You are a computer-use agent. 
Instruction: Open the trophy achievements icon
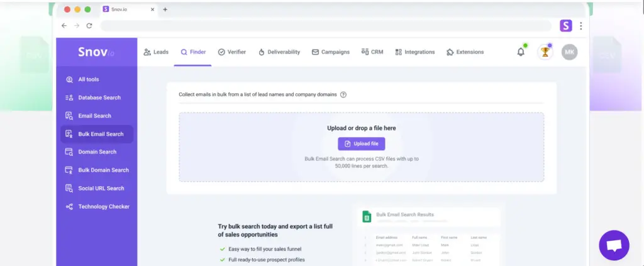point(545,52)
